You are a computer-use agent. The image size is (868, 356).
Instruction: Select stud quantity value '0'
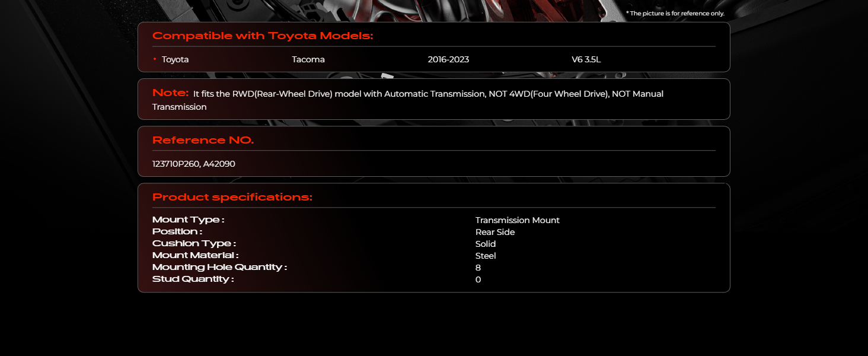point(478,279)
